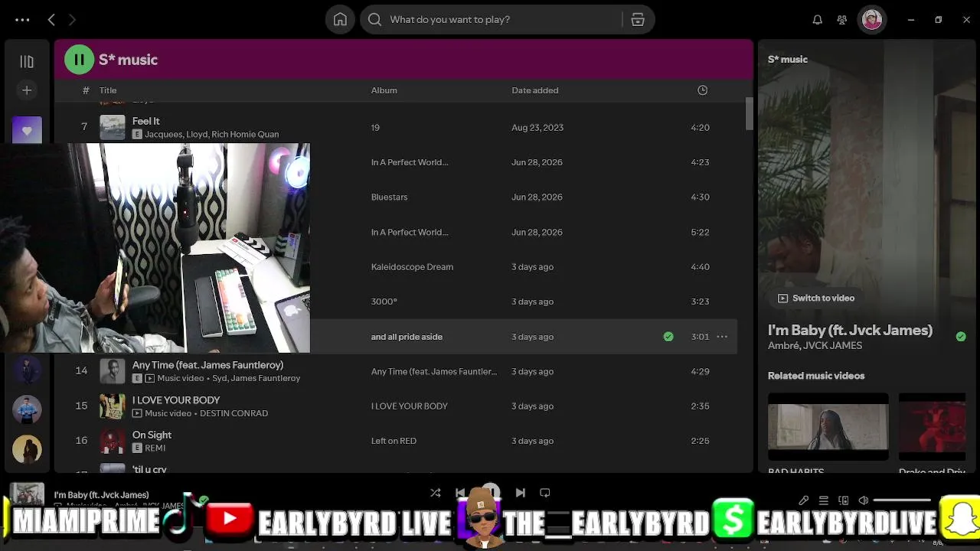
Task: Go back with the left arrow
Action: 51,20
